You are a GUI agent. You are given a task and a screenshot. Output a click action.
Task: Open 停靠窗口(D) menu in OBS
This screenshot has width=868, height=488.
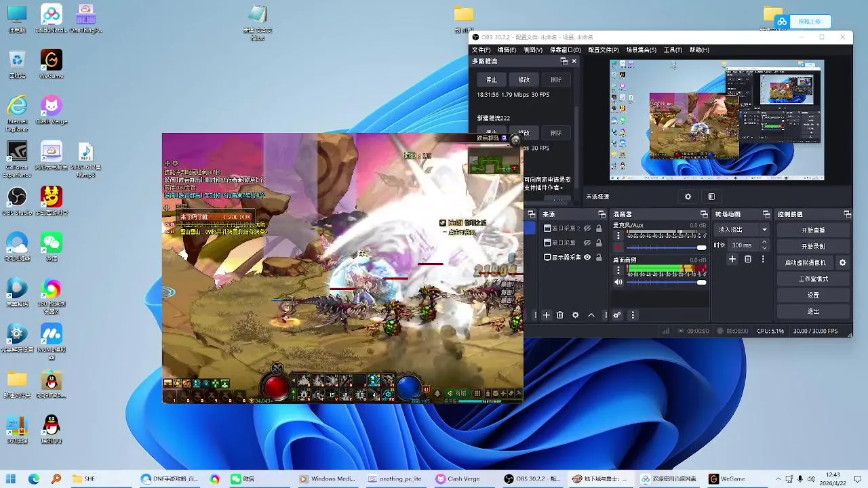point(565,50)
